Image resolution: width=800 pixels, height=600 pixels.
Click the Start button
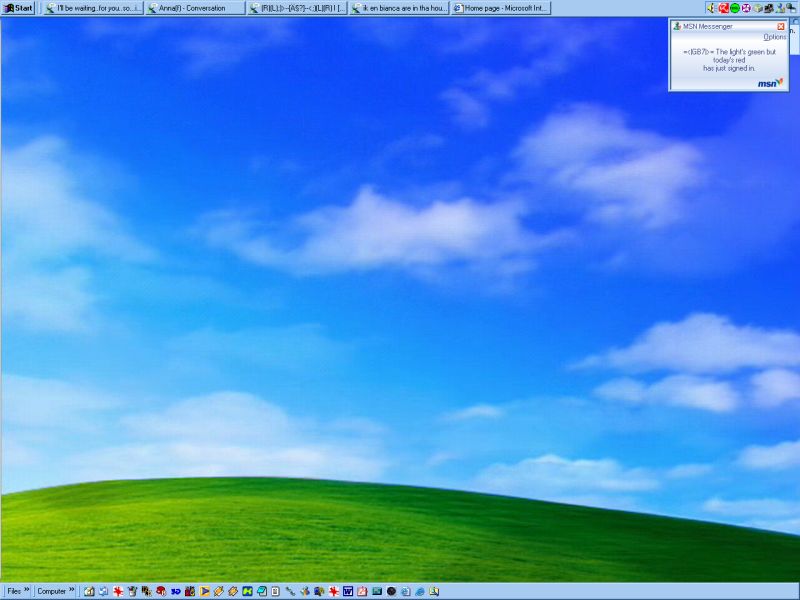pos(18,8)
